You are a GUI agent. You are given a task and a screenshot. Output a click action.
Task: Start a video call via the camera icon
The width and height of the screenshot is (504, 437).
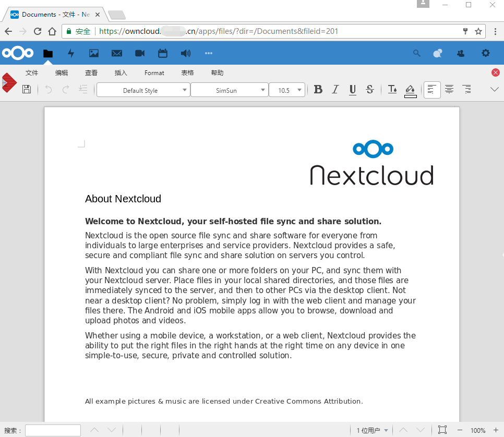[x=139, y=53]
